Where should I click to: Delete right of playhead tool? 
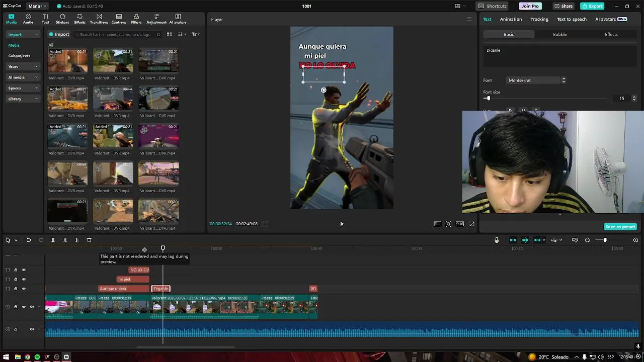pos(77,240)
